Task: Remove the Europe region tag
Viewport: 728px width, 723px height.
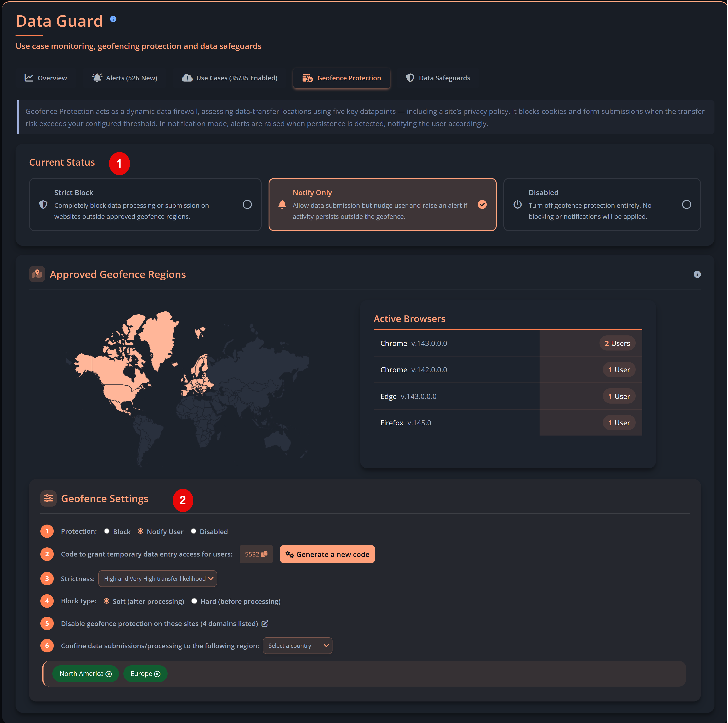Action: tap(158, 674)
